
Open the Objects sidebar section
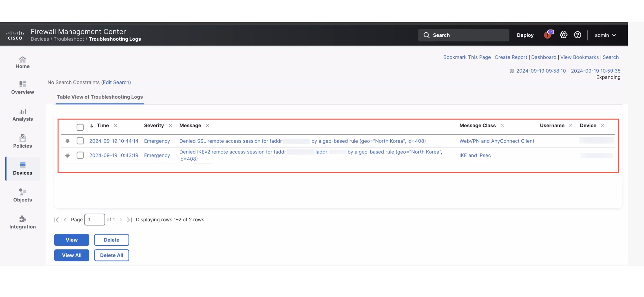click(23, 195)
